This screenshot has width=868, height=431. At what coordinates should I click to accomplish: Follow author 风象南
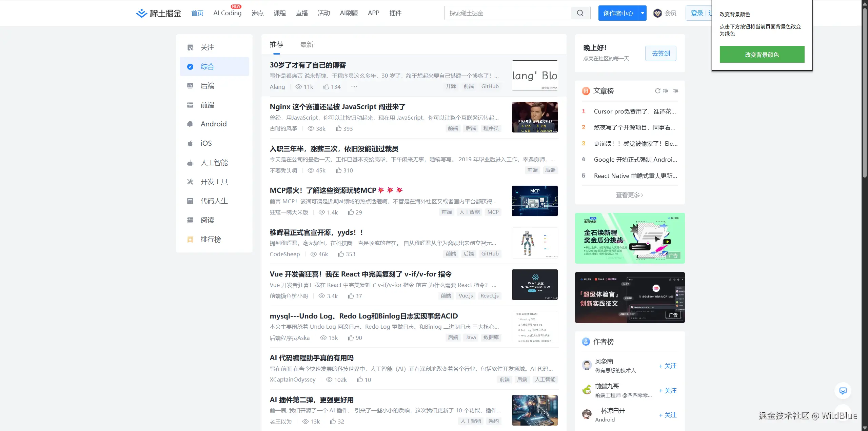668,366
